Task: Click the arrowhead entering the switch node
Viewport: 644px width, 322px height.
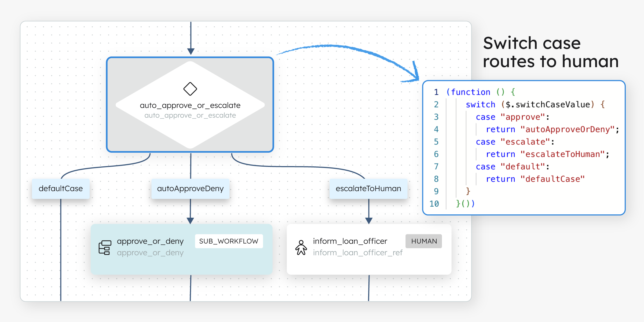Action: click(x=191, y=52)
